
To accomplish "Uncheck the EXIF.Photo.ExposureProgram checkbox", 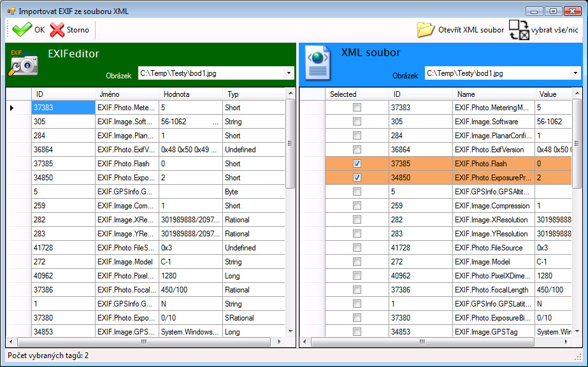I will coord(357,177).
